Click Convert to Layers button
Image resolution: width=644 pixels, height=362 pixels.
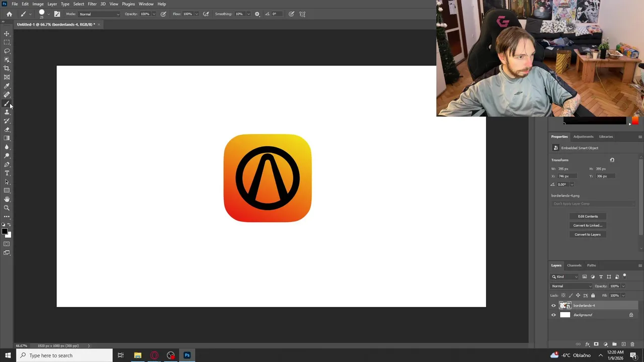[588, 234]
